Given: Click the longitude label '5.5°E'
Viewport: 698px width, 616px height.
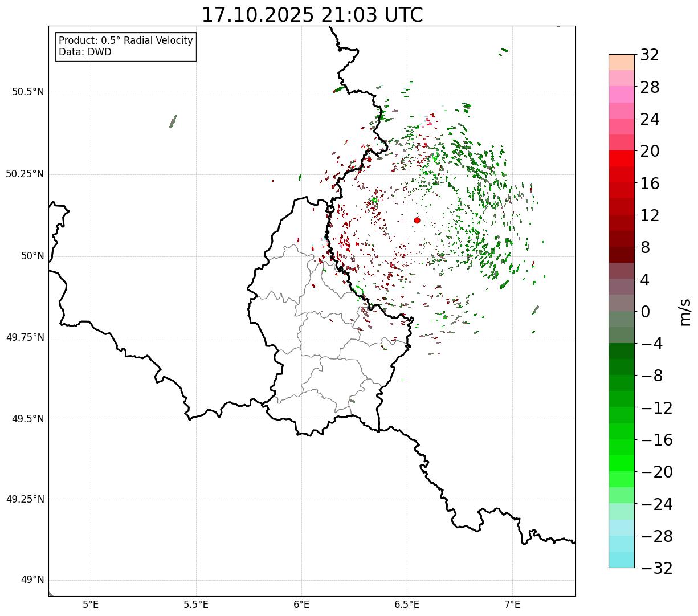Looking at the screenshot, I should [x=196, y=605].
